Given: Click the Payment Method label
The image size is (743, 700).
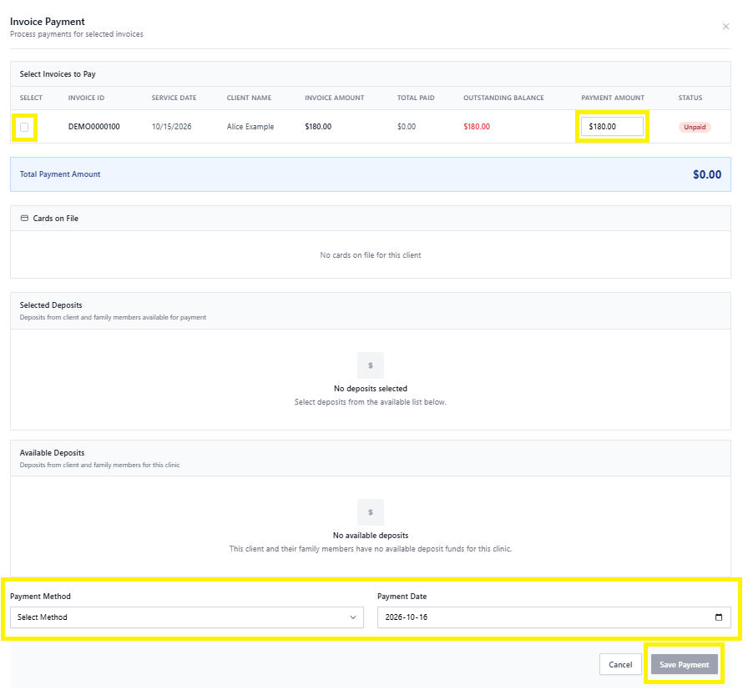Looking at the screenshot, I should [x=40, y=597].
